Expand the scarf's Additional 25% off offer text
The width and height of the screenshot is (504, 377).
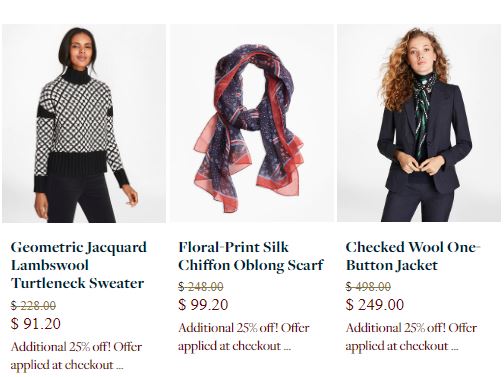coord(244,337)
